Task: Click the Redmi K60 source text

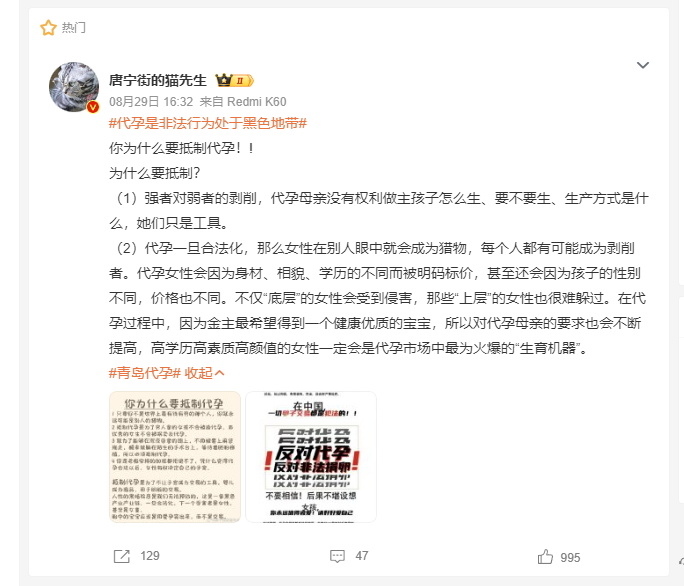Action: tap(256, 102)
